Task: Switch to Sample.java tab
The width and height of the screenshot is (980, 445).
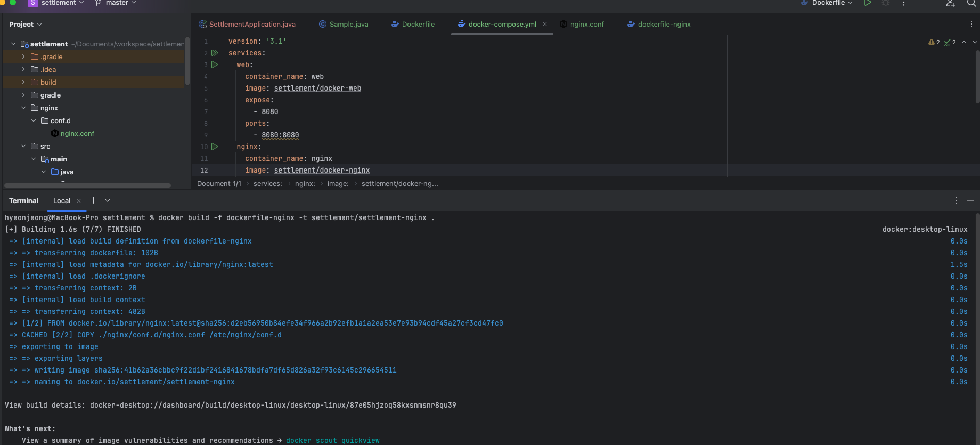Action: [344, 24]
